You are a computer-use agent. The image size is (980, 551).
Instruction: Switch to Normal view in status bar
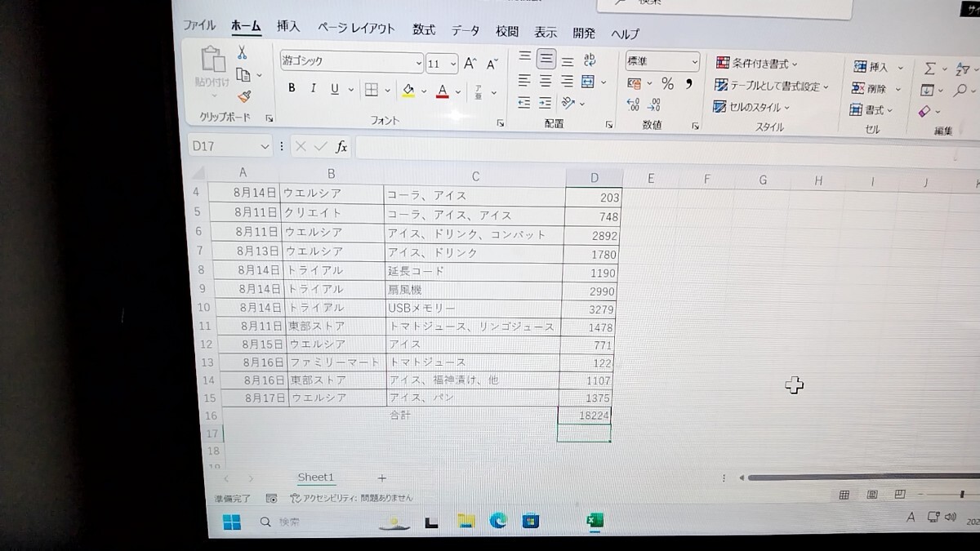point(844,495)
